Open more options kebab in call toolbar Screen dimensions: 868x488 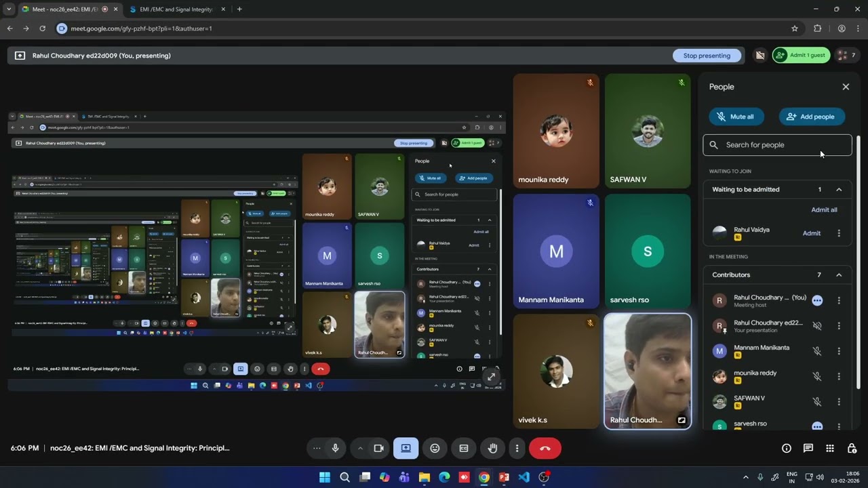[x=517, y=448]
